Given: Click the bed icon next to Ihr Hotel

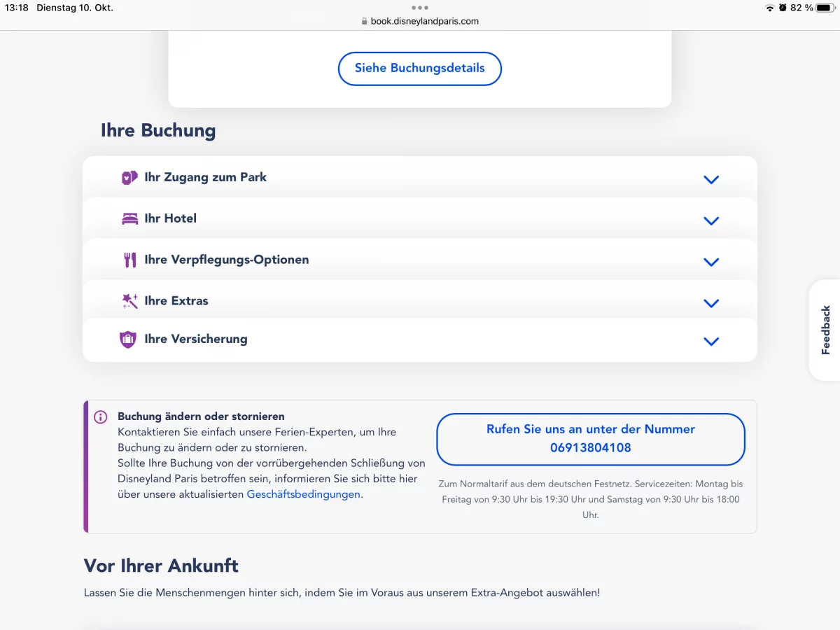Looking at the screenshot, I should pyautogui.click(x=129, y=218).
